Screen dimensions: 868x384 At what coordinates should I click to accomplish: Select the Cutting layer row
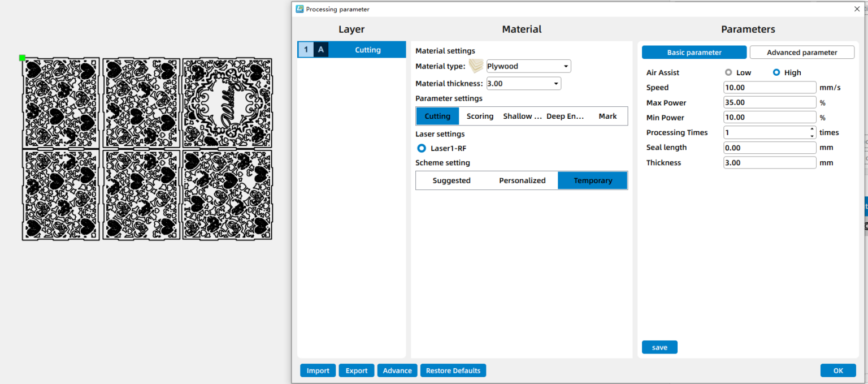(367, 50)
